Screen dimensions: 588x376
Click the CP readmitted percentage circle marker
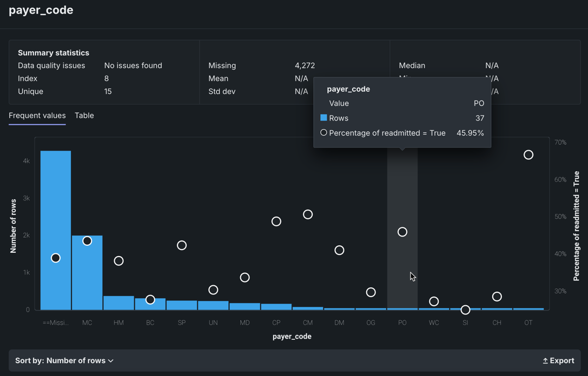(276, 221)
